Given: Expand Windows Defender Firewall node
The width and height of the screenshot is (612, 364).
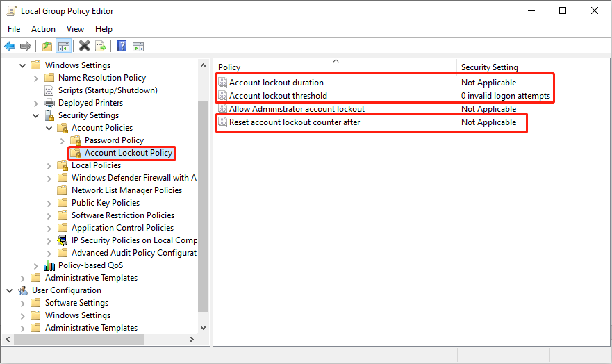Looking at the screenshot, I should tap(49, 179).
